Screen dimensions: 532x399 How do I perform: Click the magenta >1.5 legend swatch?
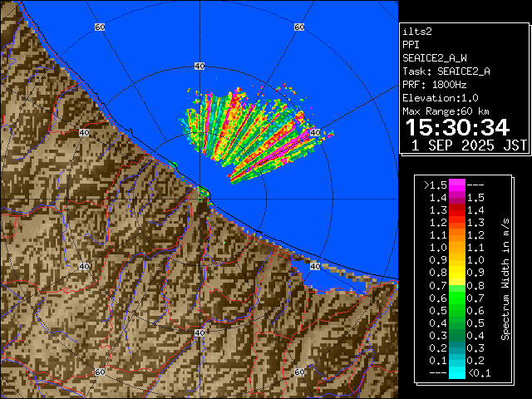[x=456, y=185]
